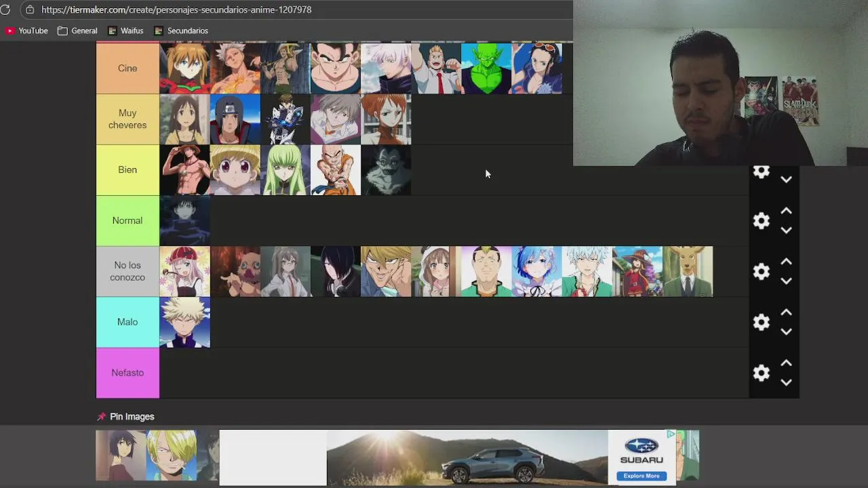Screen dimensions: 868x488
Task: Select the orange-haired Asuka image in Cine
Action: (184, 68)
